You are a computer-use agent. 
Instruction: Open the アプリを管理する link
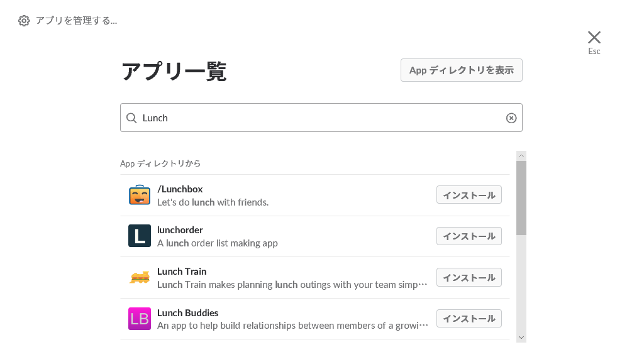(76, 21)
